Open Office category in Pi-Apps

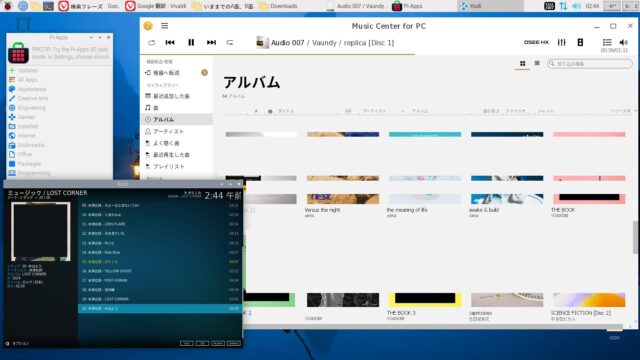point(60,154)
